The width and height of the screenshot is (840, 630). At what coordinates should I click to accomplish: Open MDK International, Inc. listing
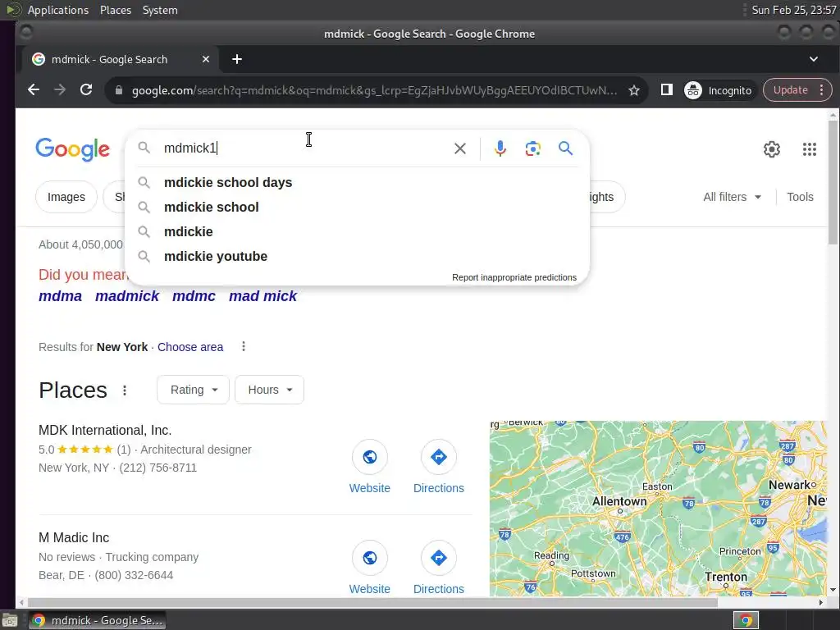click(x=105, y=430)
